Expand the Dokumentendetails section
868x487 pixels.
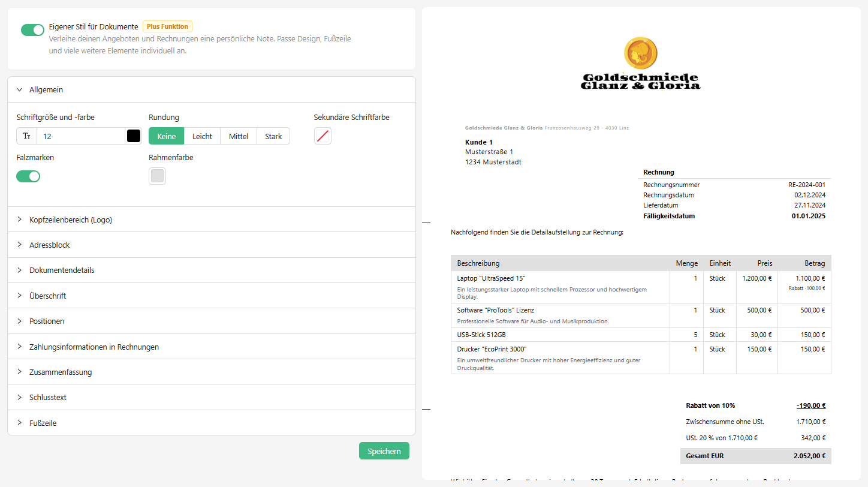click(63, 270)
